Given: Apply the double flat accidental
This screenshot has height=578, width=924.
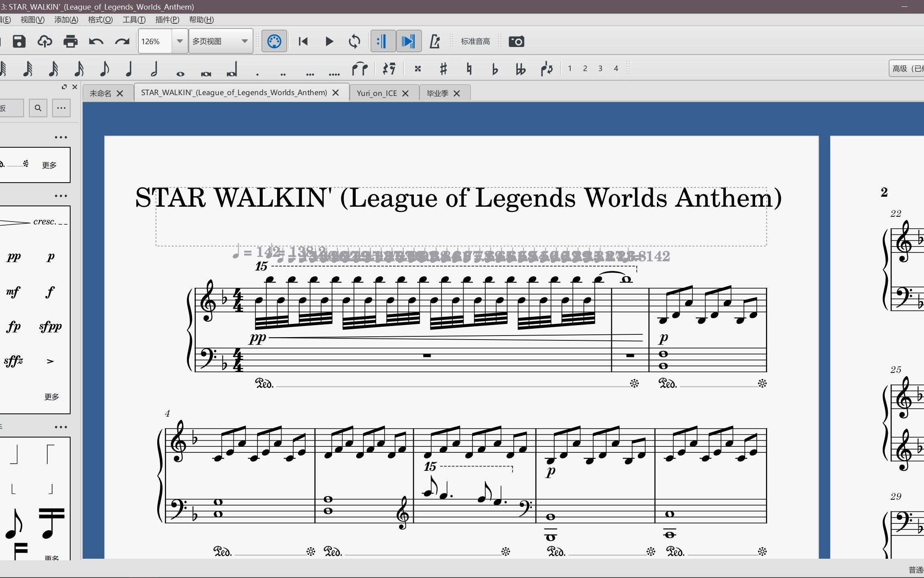Looking at the screenshot, I should click(x=520, y=69).
